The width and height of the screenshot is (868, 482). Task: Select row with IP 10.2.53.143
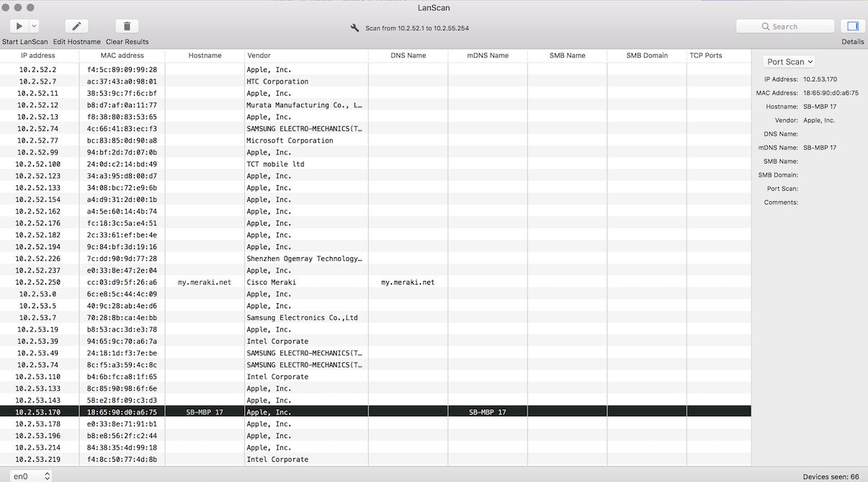point(375,400)
